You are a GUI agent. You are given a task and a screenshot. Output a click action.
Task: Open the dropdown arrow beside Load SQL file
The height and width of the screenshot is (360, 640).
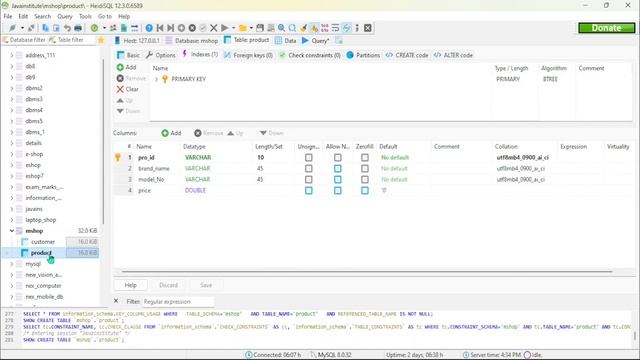click(251, 28)
